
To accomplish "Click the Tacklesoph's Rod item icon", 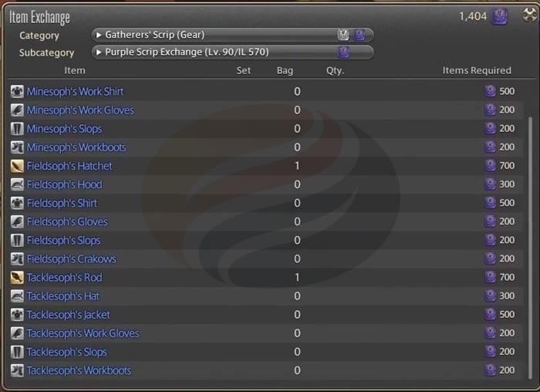I will 17,278.
